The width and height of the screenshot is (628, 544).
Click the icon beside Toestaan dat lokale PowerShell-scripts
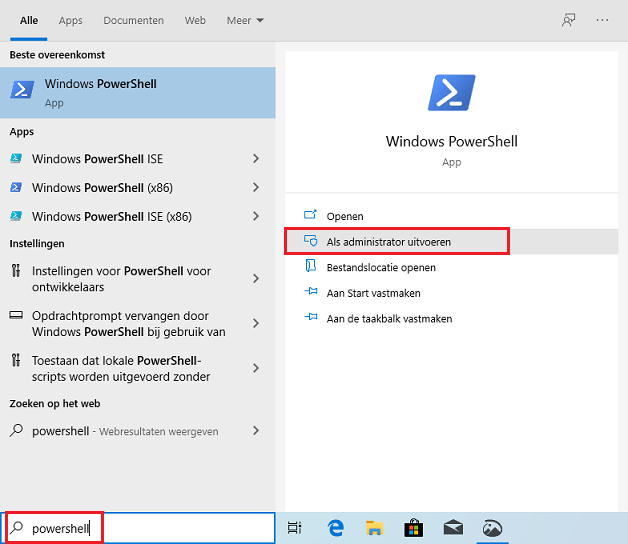click(16, 360)
